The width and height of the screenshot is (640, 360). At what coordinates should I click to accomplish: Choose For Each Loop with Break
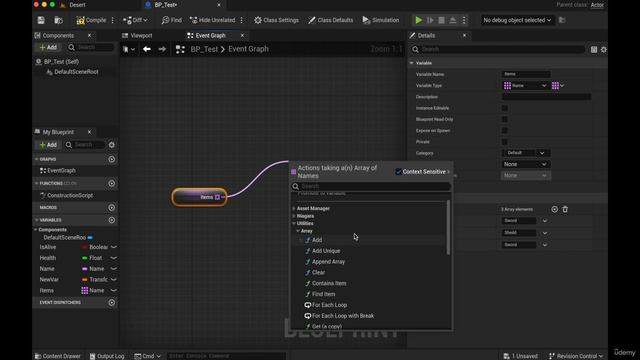342,316
